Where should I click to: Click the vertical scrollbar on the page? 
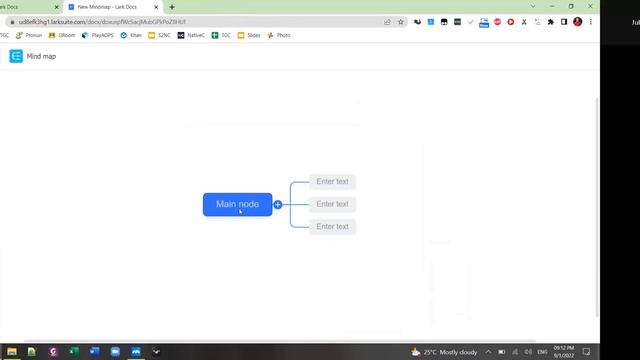[x=597, y=207]
